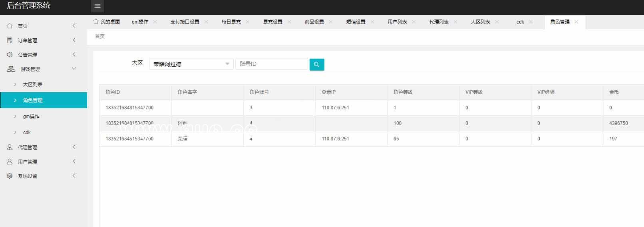This screenshot has height=227, width=644.
Task: Open the 大区 dropdown showing 荣耀阿拉德
Action: click(191, 64)
